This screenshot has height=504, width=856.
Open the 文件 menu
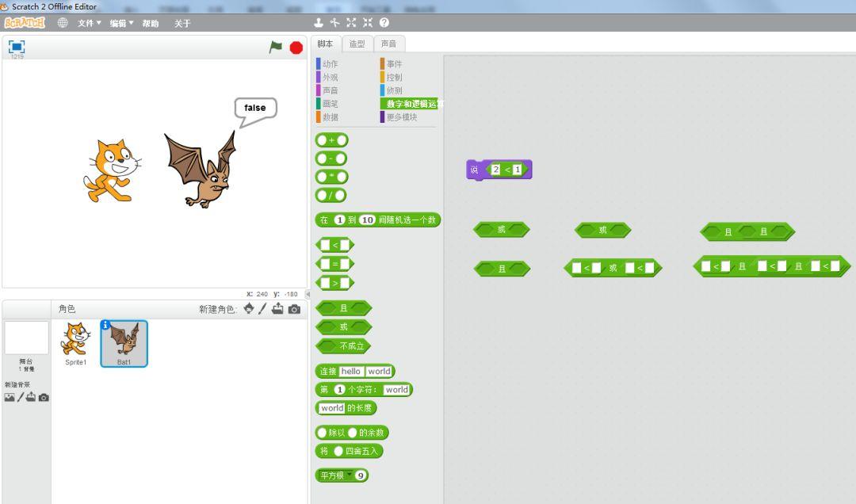click(90, 23)
